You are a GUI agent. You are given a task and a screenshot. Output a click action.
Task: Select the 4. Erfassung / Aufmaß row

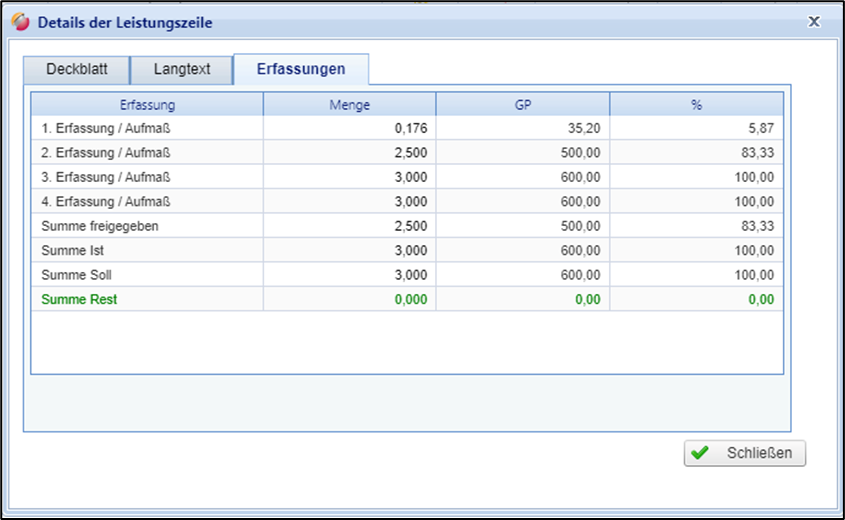(x=107, y=202)
